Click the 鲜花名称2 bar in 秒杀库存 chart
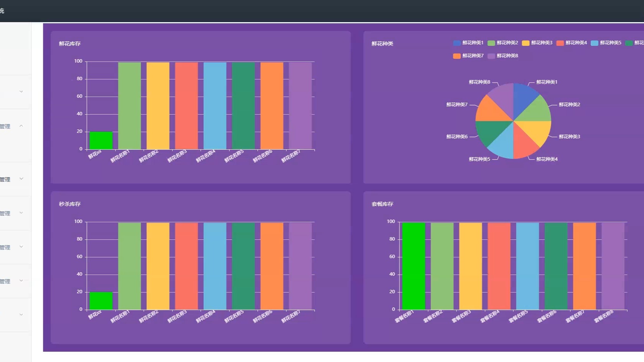The width and height of the screenshot is (644, 362). (158, 266)
